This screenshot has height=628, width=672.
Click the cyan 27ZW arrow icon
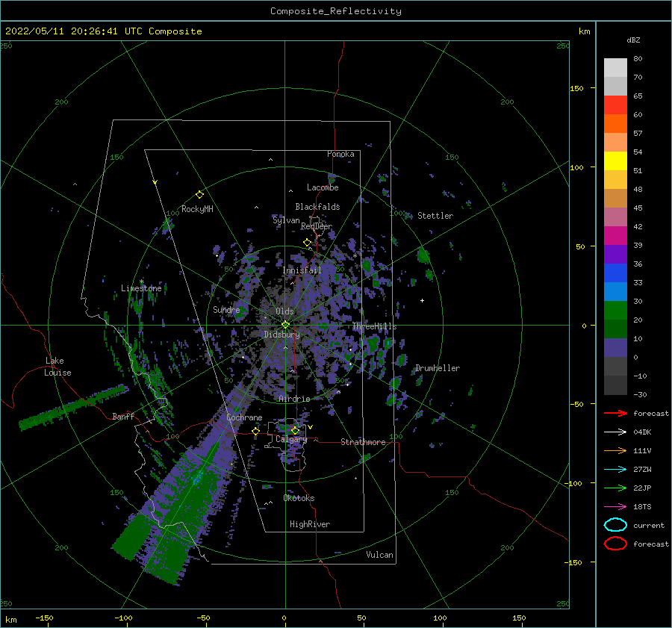(615, 470)
